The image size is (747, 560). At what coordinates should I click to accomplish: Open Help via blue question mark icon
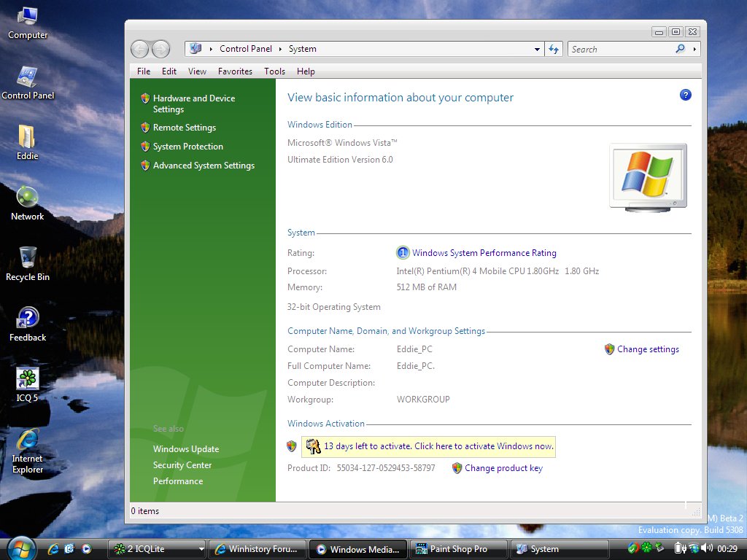click(685, 95)
